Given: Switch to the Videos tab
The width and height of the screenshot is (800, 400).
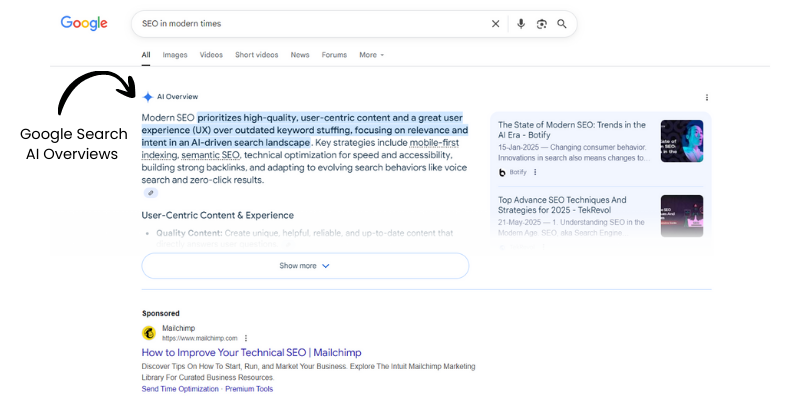Looking at the screenshot, I should coord(211,55).
